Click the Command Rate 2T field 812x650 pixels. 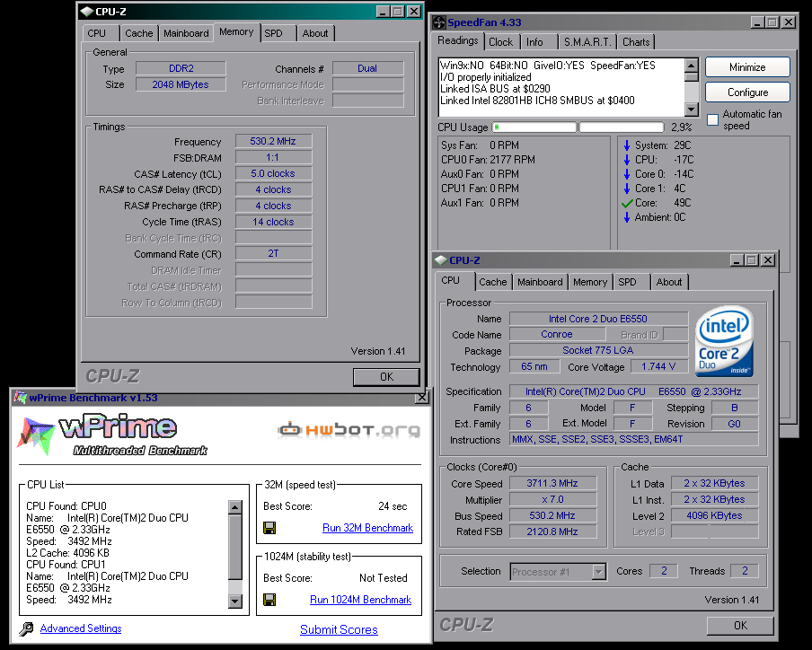coord(273,253)
